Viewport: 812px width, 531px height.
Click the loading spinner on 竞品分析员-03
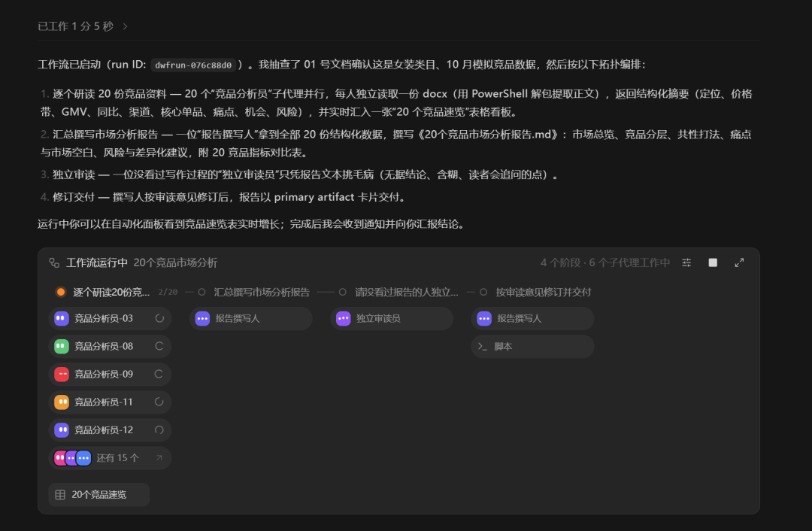click(159, 319)
